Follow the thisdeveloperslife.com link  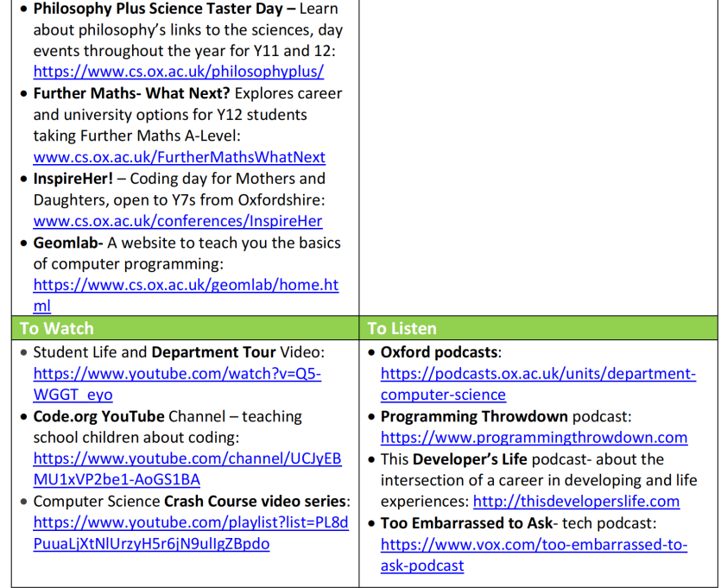click(x=576, y=501)
